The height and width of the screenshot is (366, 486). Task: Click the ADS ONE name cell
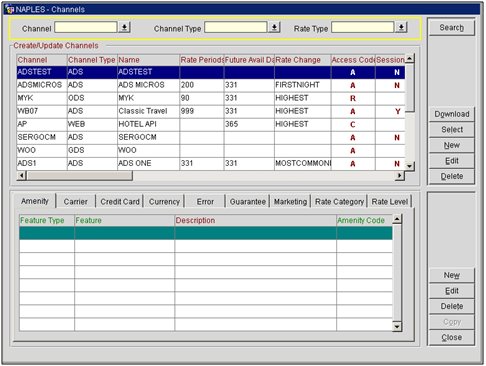click(x=148, y=163)
